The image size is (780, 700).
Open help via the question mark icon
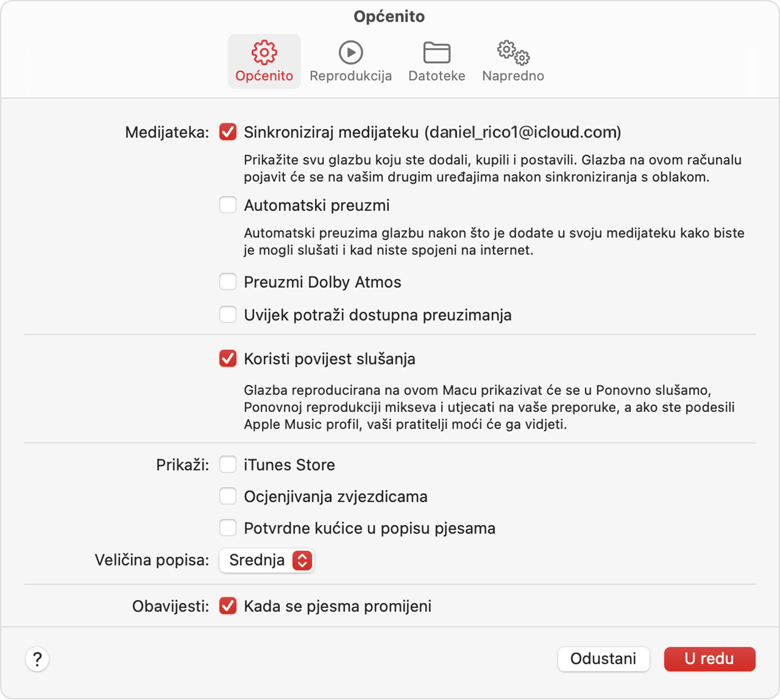(x=37, y=659)
